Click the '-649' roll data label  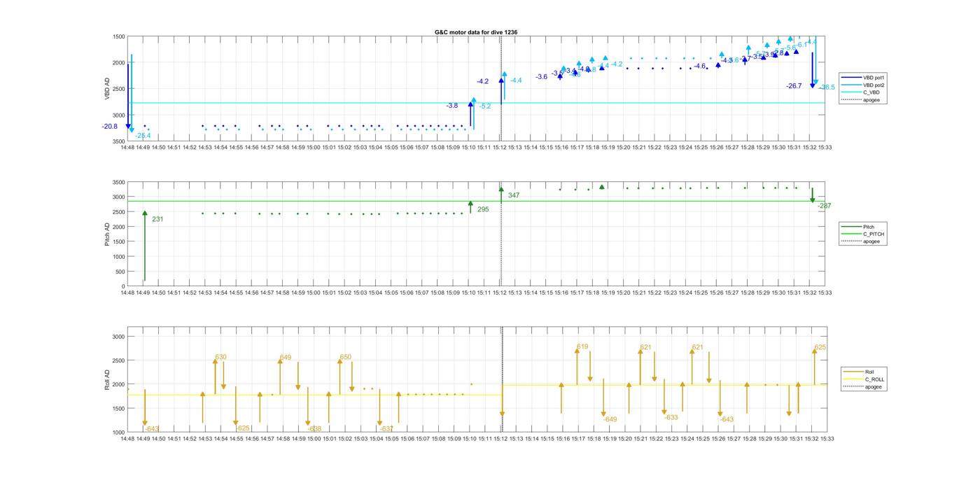610,420
